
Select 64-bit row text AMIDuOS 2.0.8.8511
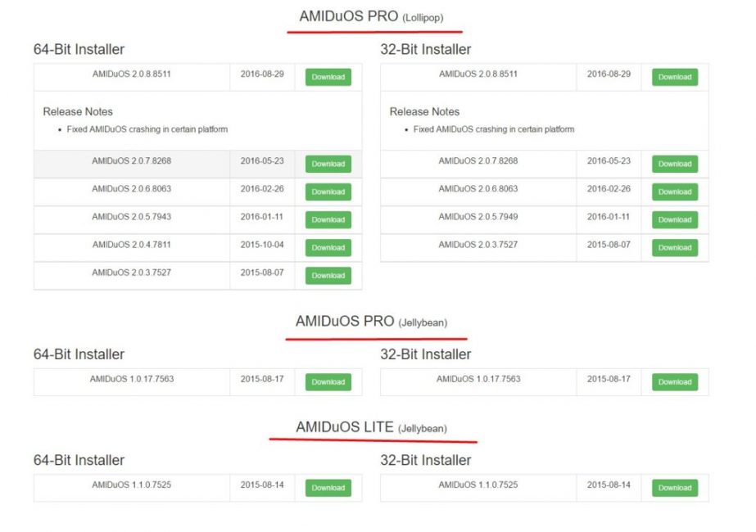[132, 74]
